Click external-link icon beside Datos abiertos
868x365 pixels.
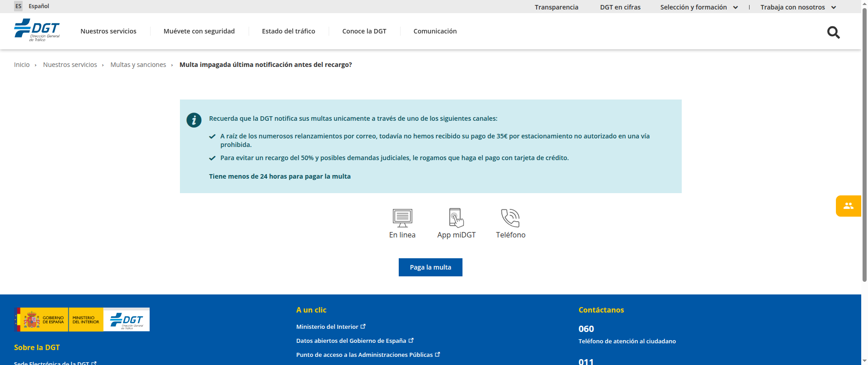(411, 340)
